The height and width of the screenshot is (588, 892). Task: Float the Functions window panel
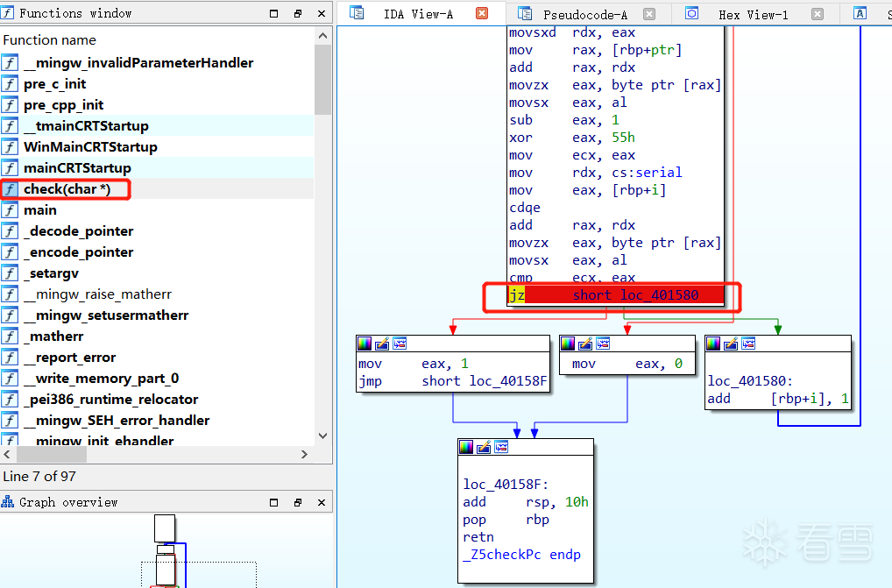point(298,14)
